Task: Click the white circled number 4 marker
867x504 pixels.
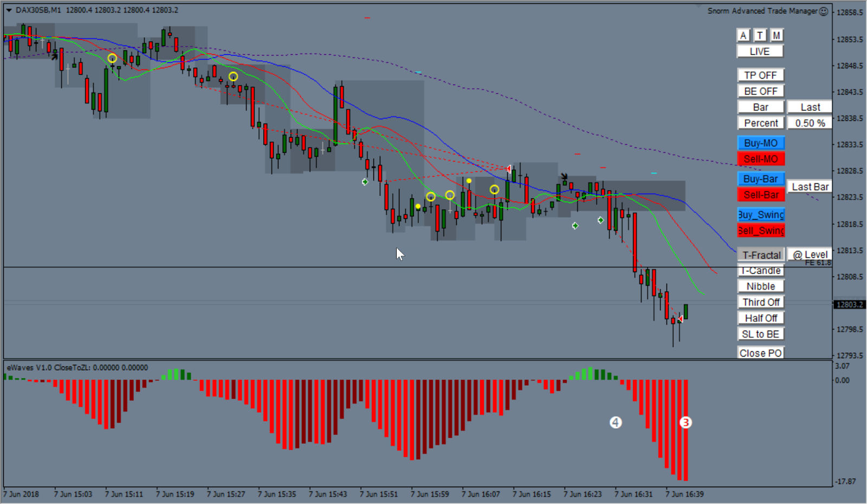Action: [616, 422]
